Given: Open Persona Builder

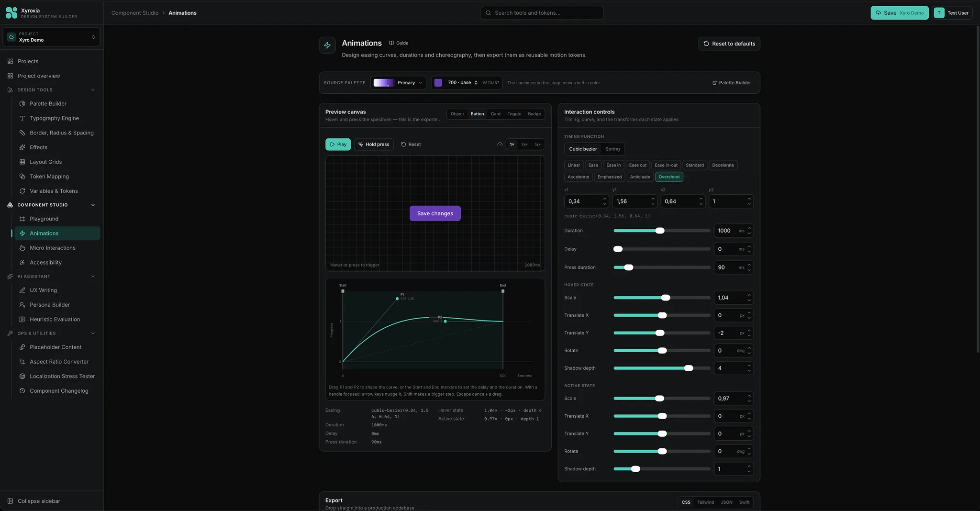Looking at the screenshot, I should coord(57,305).
